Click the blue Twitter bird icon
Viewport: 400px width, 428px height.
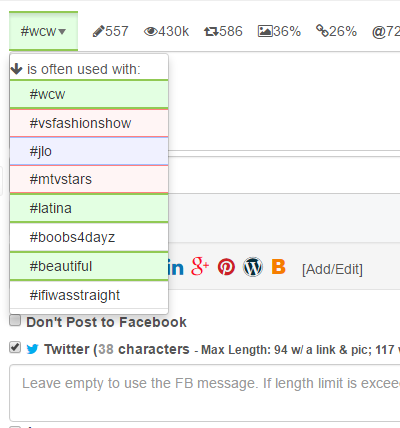(33, 349)
